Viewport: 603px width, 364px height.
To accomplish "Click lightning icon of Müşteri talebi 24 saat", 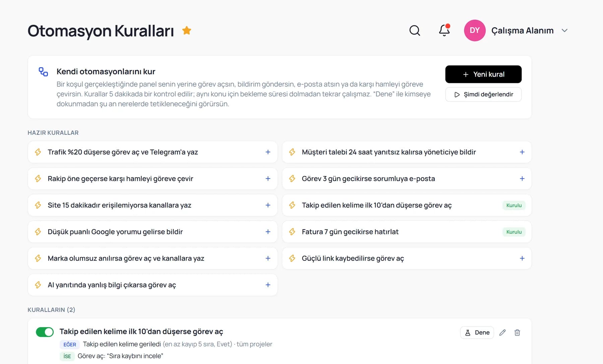I will click(x=292, y=152).
